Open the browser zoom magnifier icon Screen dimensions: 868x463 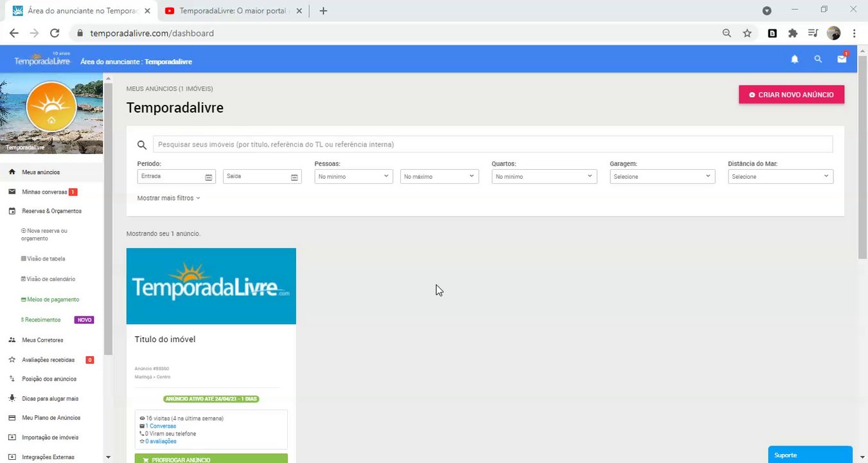[x=727, y=33]
